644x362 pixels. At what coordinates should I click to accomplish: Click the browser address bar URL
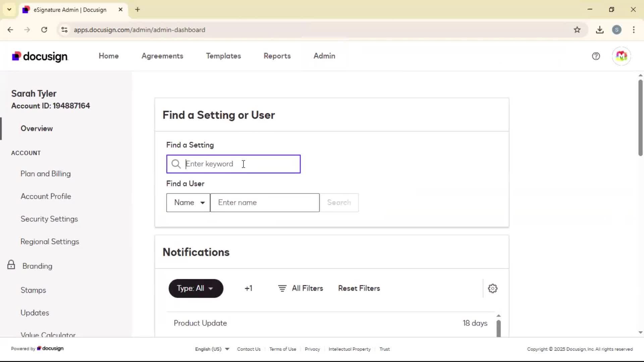140,30
